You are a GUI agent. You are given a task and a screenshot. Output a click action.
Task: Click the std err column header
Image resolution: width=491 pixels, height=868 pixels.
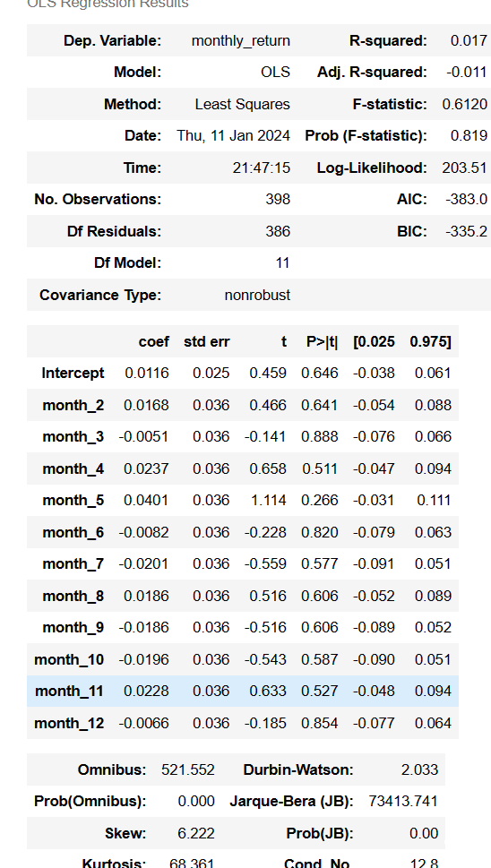pos(206,341)
